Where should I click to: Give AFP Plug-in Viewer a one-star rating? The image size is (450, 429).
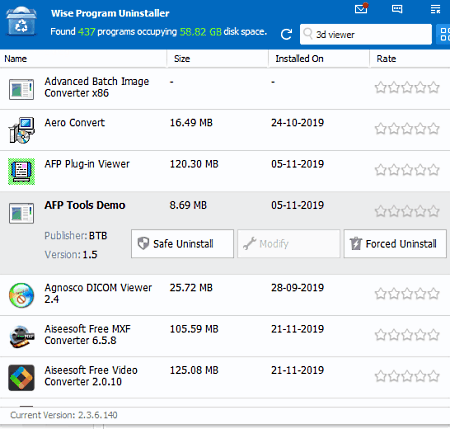click(x=380, y=170)
